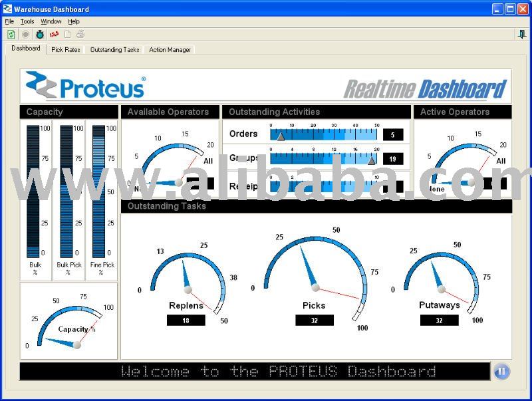Select the Dashboard tab

26,48
